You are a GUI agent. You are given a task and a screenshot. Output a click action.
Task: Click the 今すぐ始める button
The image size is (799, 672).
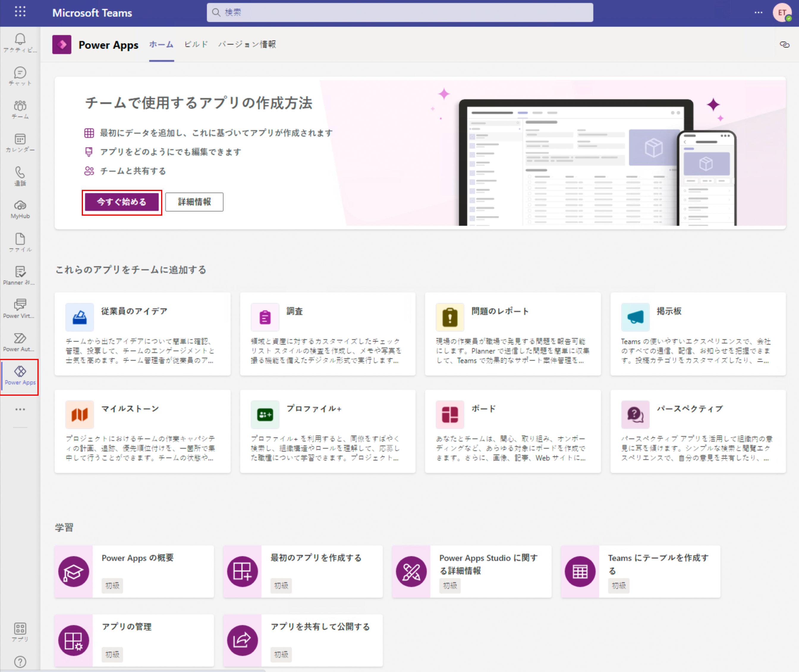click(x=122, y=202)
